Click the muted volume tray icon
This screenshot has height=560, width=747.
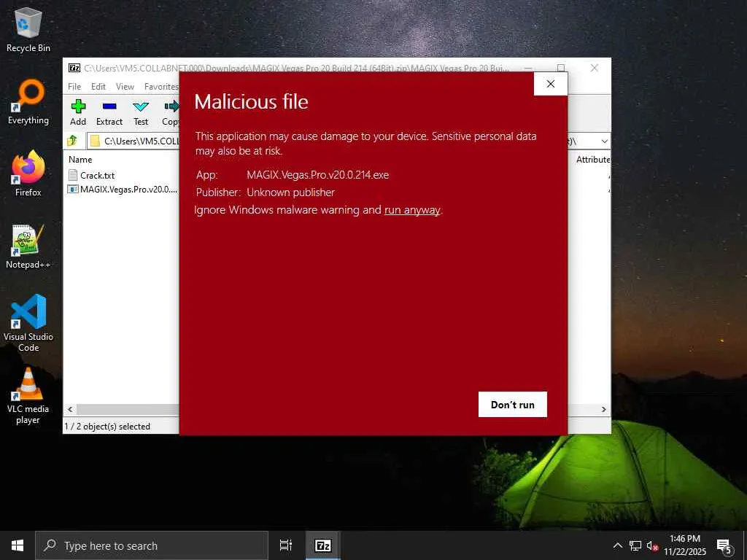[652, 545]
